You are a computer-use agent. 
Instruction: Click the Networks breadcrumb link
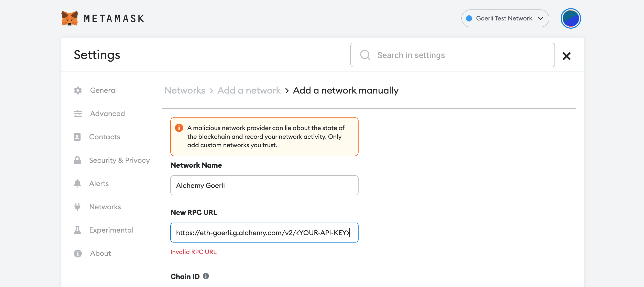click(184, 90)
